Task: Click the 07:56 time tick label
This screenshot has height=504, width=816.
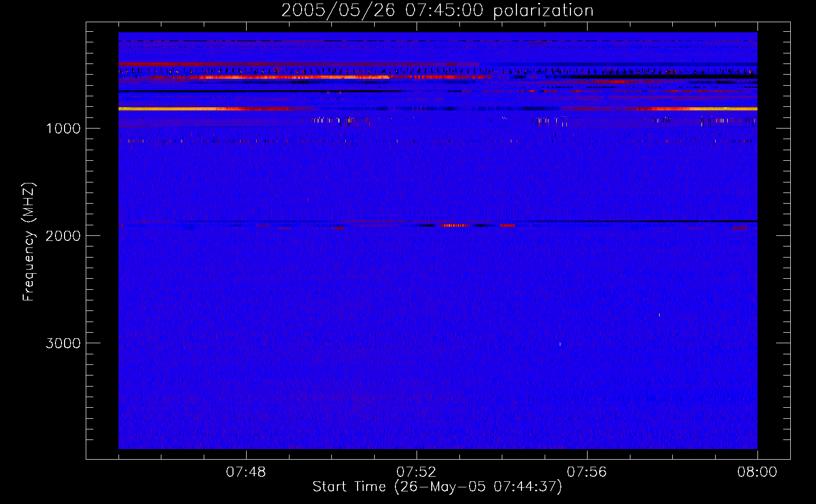Action: [587, 472]
